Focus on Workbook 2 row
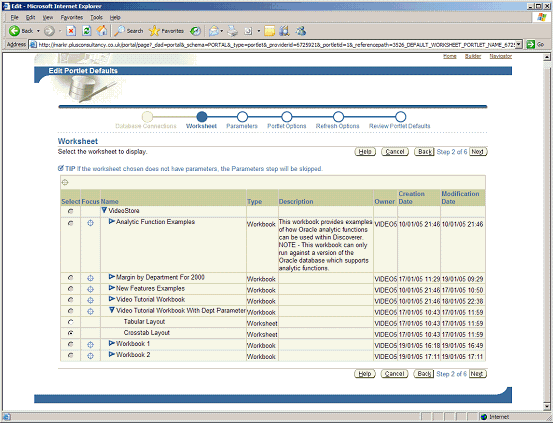This screenshot has height=423, width=553. [90, 356]
